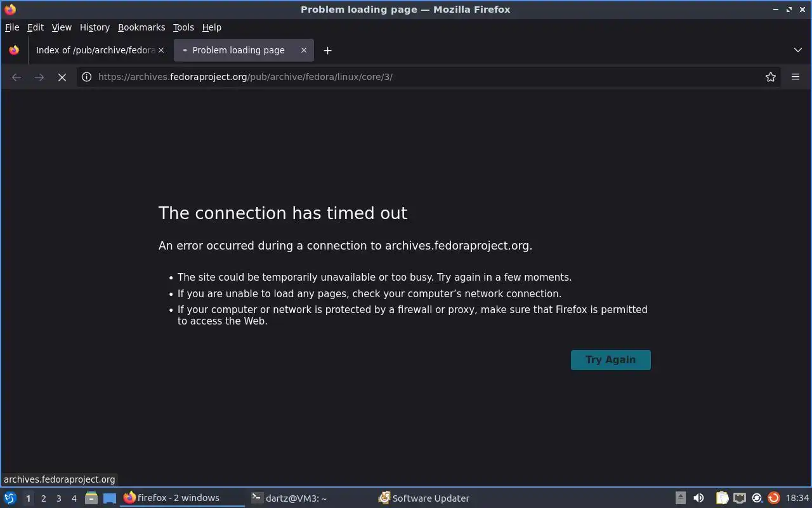Open the File menu
812x508 pixels.
[12, 27]
